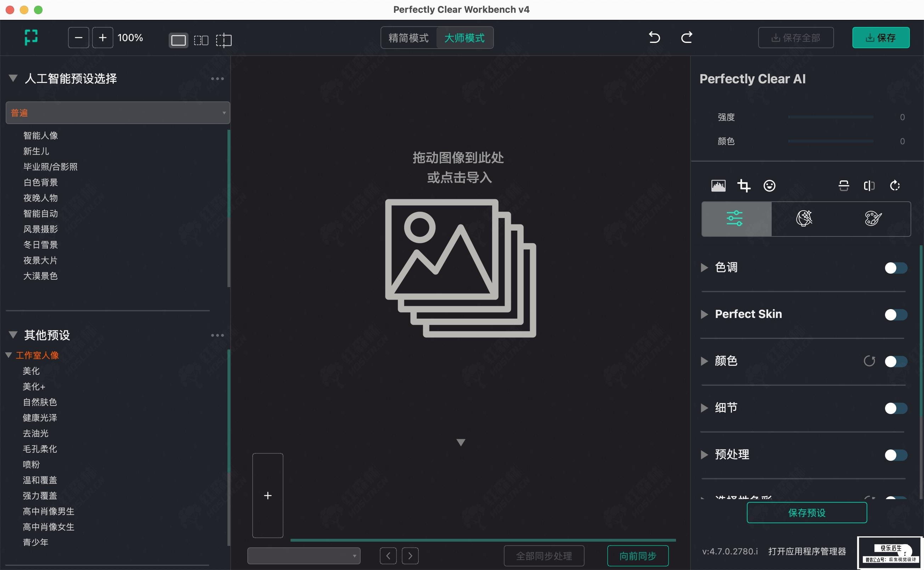Click the 保存全部 button
The image size is (924, 570).
[x=795, y=38]
